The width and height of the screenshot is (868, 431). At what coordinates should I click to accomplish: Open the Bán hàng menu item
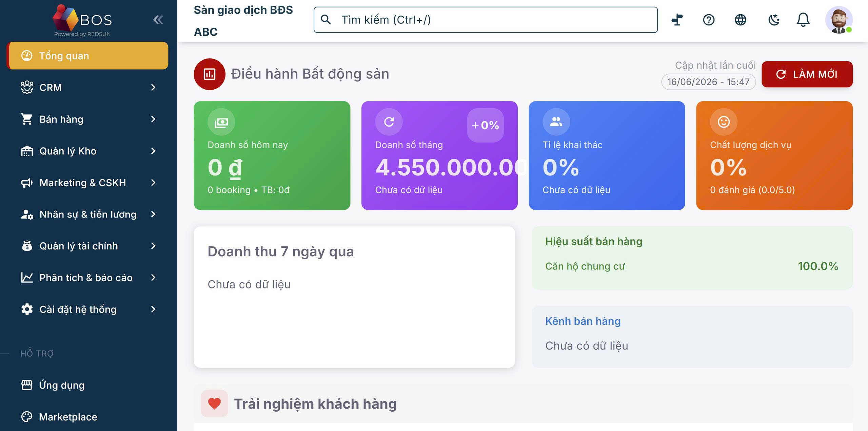coord(87,119)
